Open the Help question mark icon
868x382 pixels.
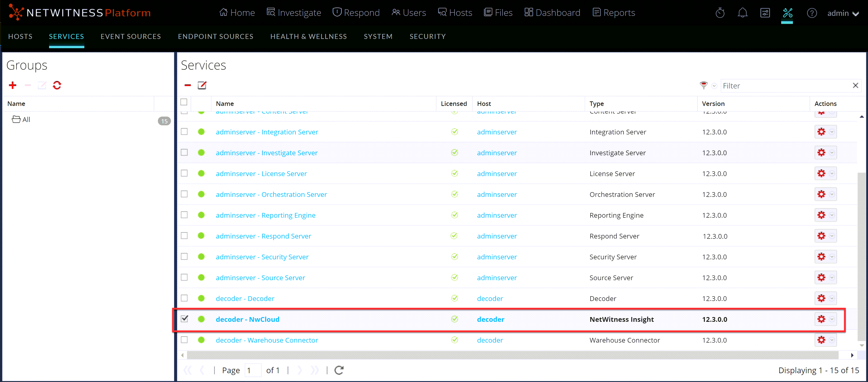(812, 13)
